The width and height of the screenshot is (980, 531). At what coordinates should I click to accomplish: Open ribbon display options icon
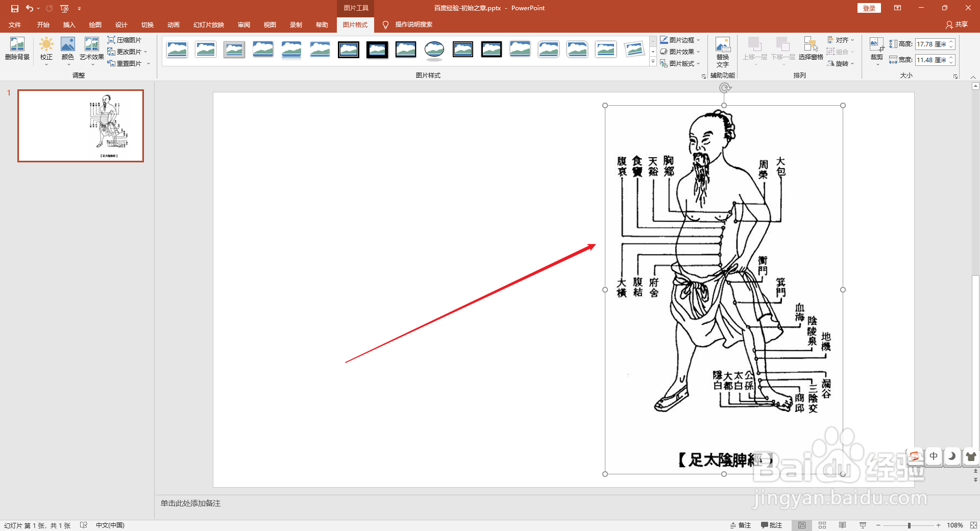897,8
